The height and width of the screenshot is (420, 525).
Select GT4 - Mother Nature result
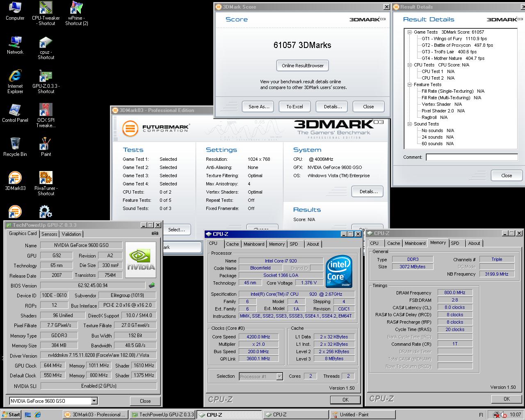(x=453, y=58)
